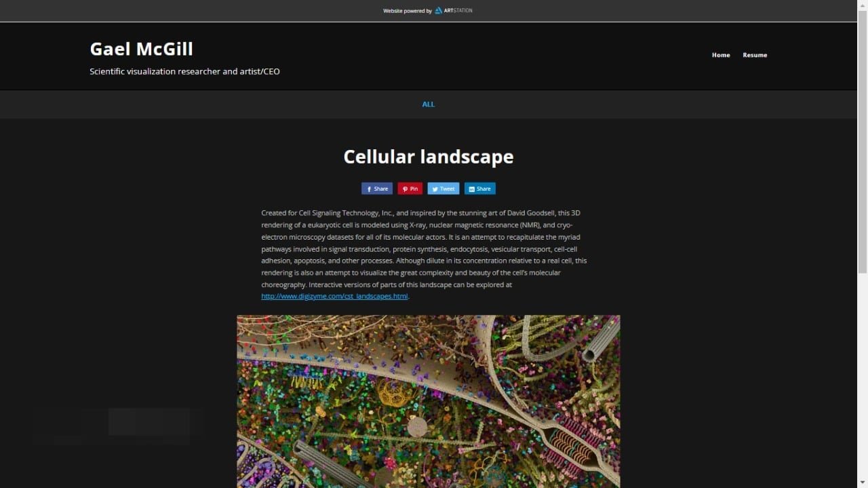The image size is (868, 488).
Task: Share the artwork on LinkedIn
Action: (479, 189)
